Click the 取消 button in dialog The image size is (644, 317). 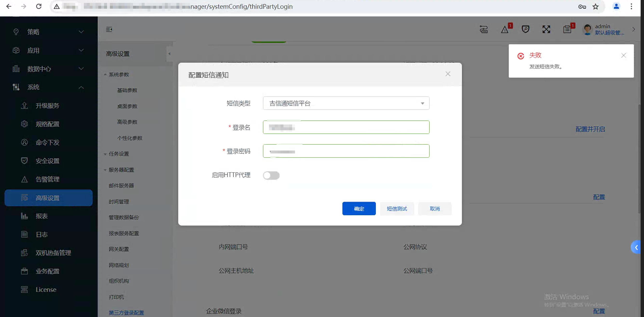coord(435,209)
